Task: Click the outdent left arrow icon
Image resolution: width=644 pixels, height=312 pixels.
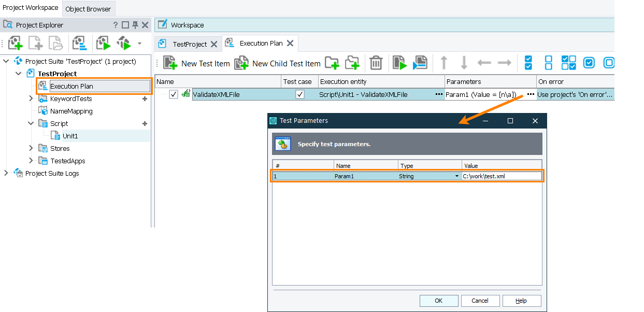Action: (484, 63)
